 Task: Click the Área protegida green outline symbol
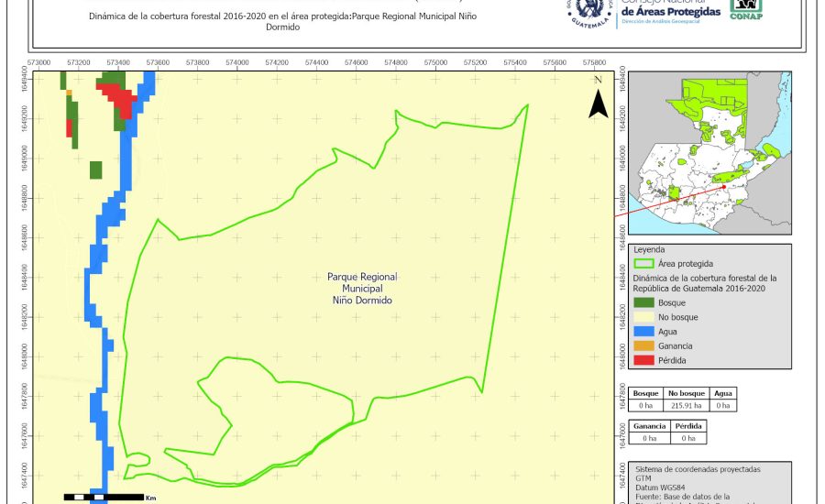click(645, 263)
